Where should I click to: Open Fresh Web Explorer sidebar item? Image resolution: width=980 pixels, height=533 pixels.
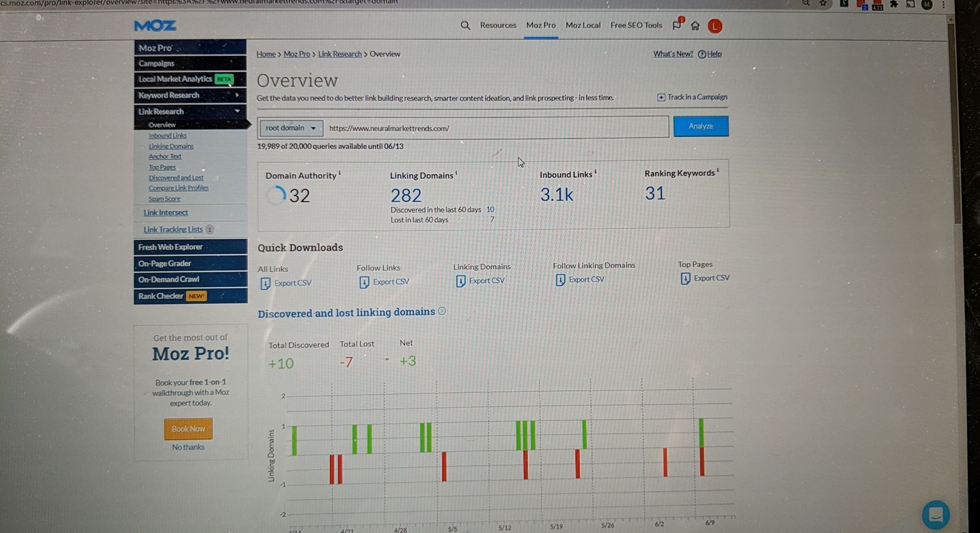(190, 247)
